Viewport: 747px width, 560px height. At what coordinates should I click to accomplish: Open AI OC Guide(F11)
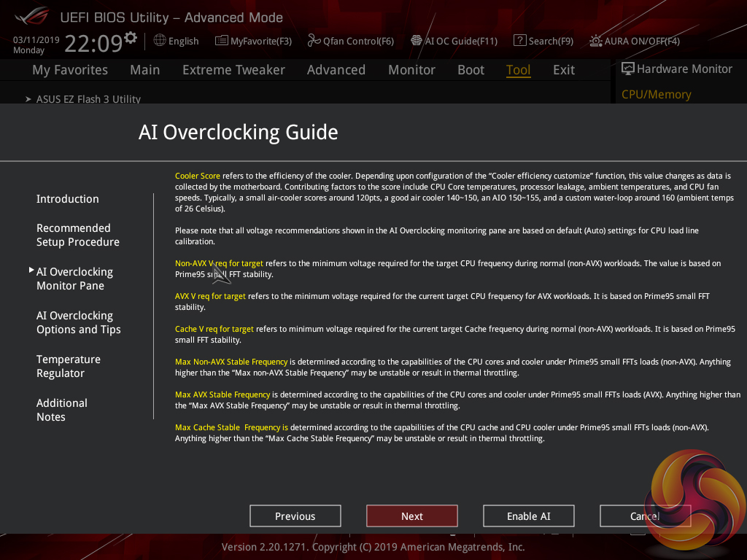(x=461, y=42)
